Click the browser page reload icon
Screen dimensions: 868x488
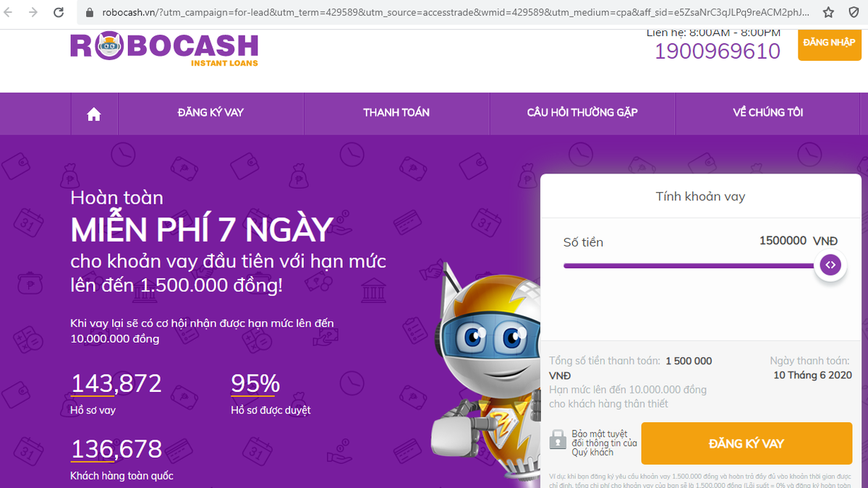tap(58, 12)
